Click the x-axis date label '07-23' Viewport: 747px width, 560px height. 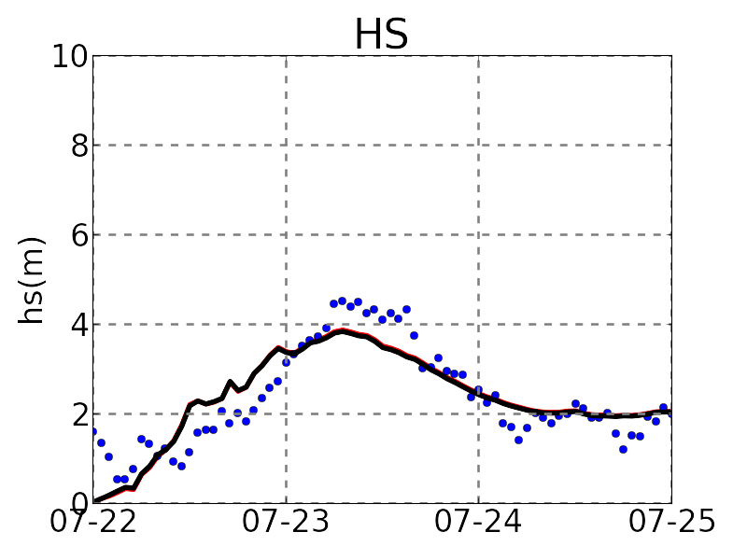(x=286, y=521)
